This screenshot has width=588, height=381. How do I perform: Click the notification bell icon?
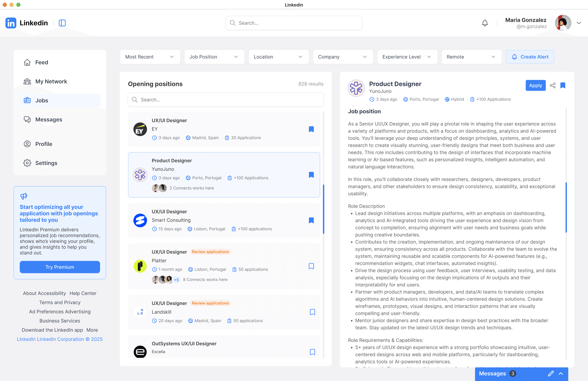pyautogui.click(x=485, y=23)
